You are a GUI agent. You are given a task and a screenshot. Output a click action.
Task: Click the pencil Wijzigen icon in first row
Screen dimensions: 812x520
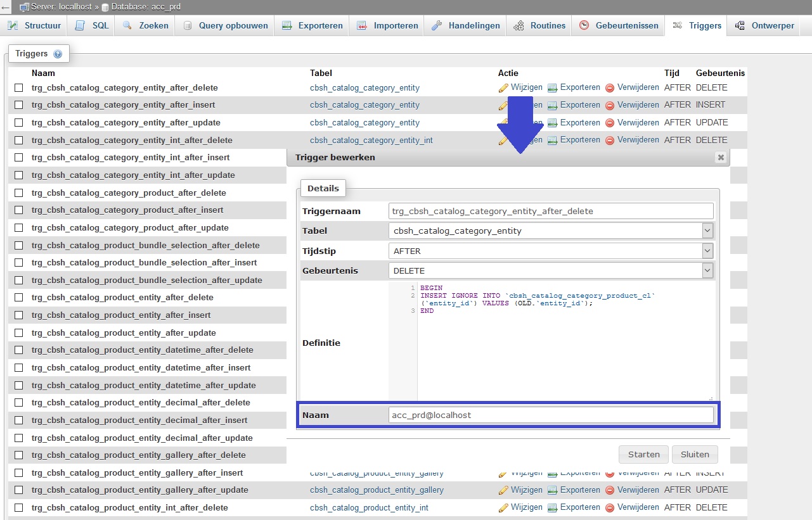[x=503, y=88]
